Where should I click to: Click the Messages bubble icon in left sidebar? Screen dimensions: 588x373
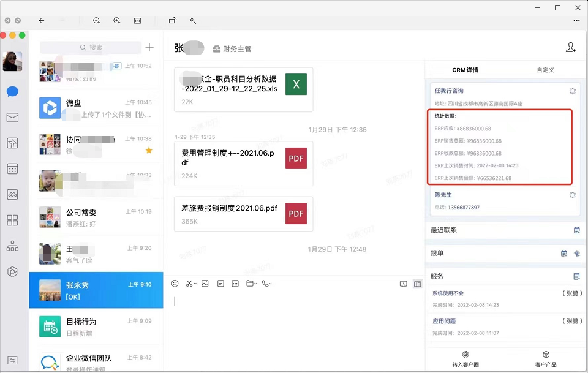coord(13,92)
